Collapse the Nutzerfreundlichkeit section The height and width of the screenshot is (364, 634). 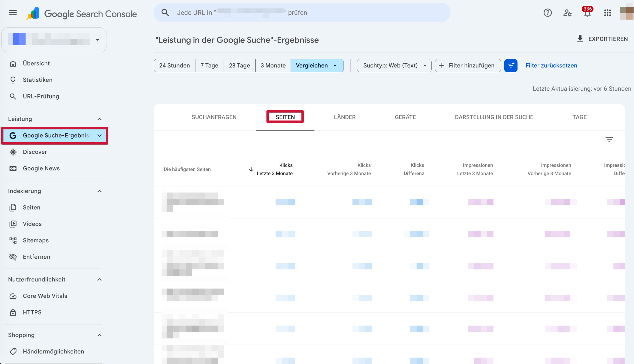point(99,280)
